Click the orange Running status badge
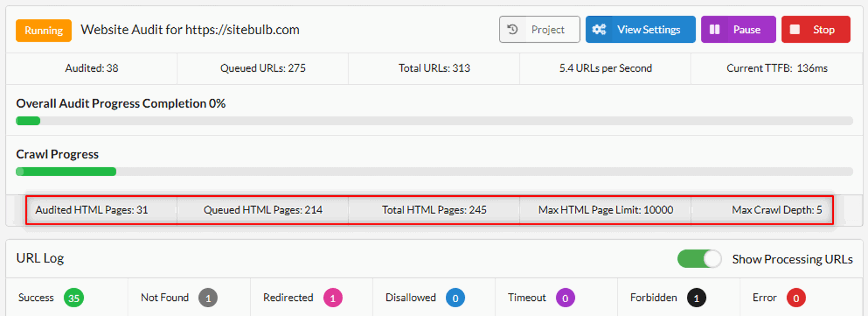This screenshot has width=868, height=316. 43,30
